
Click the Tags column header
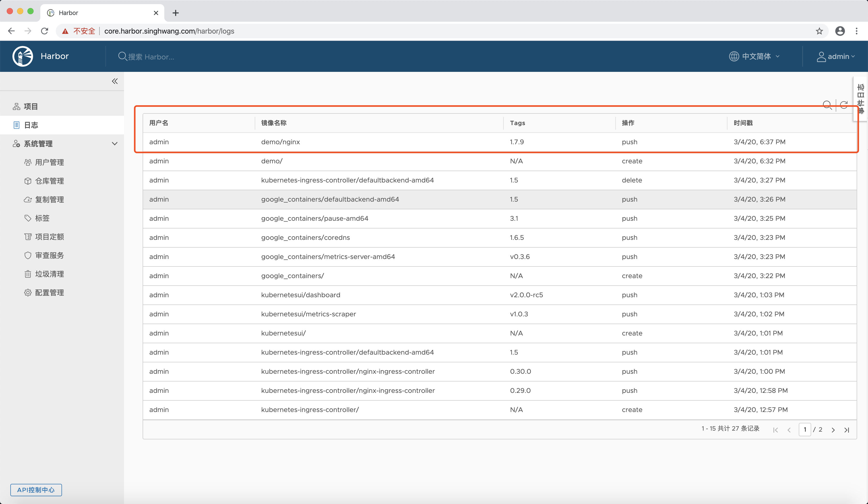(517, 123)
